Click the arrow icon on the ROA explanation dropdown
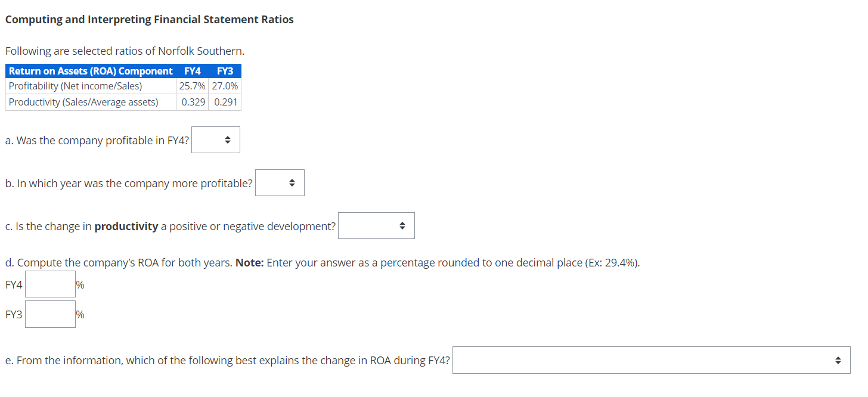 tap(839, 360)
